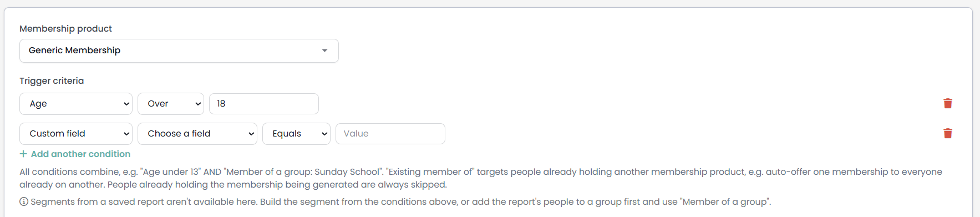The image size is (980, 217).
Task: Click the Trigger criteria label
Action: point(52,80)
